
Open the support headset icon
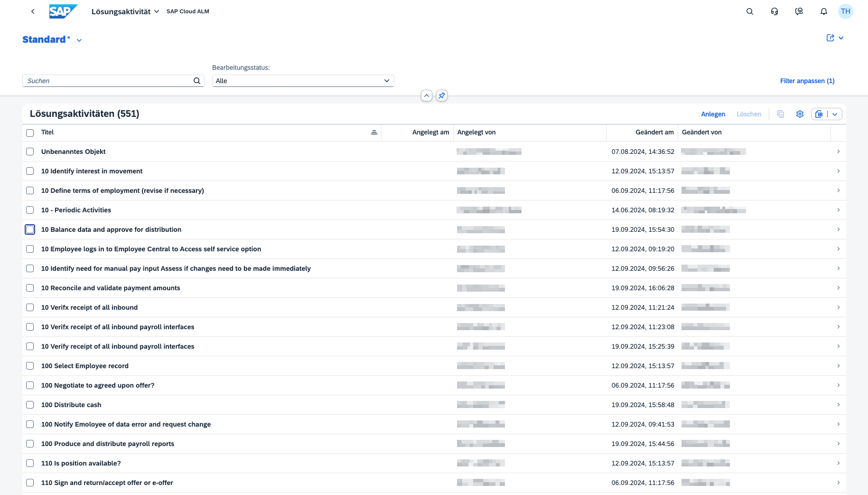coord(774,11)
